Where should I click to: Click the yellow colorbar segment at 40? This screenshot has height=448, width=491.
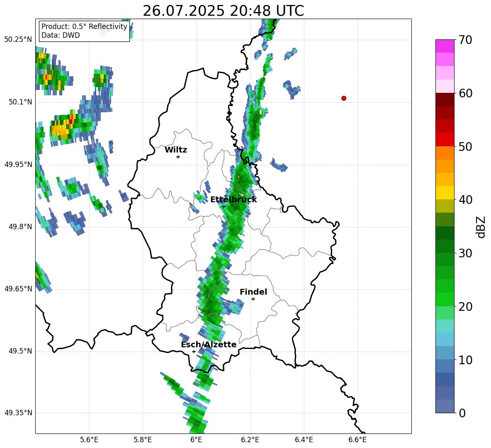pyautogui.click(x=445, y=193)
